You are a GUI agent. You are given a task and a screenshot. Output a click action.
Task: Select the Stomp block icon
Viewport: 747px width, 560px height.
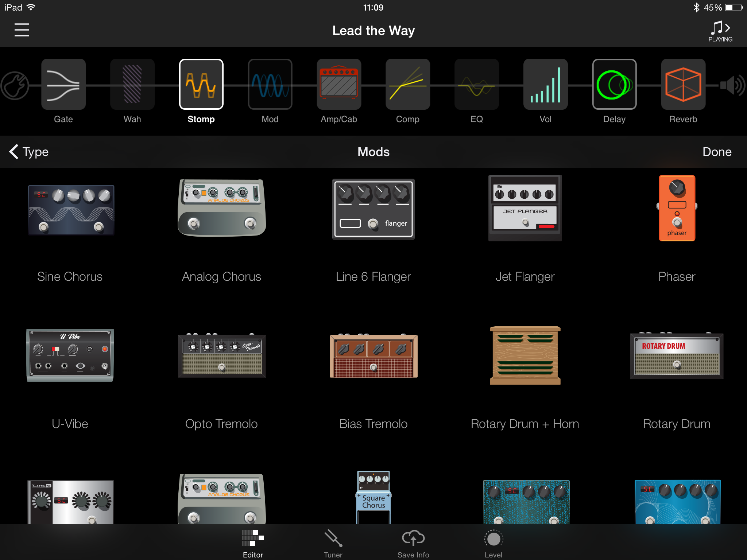click(201, 84)
